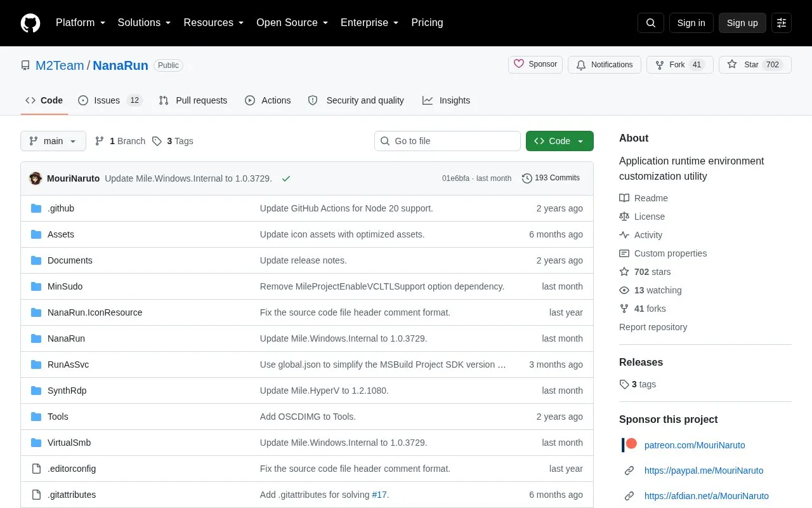Image resolution: width=812 pixels, height=508 pixels.
Task: Open the paypal.me/MouriNaruto link
Action: [704, 471]
